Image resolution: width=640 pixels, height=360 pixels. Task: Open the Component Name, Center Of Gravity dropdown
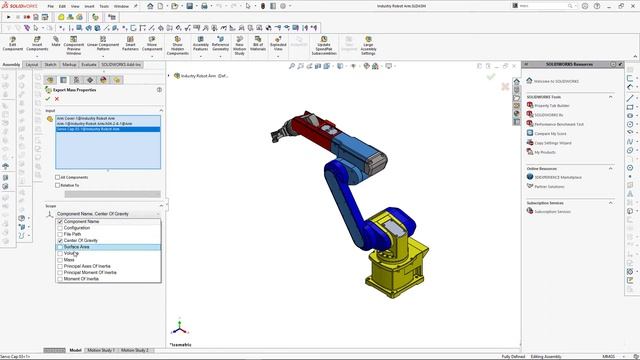click(x=108, y=214)
